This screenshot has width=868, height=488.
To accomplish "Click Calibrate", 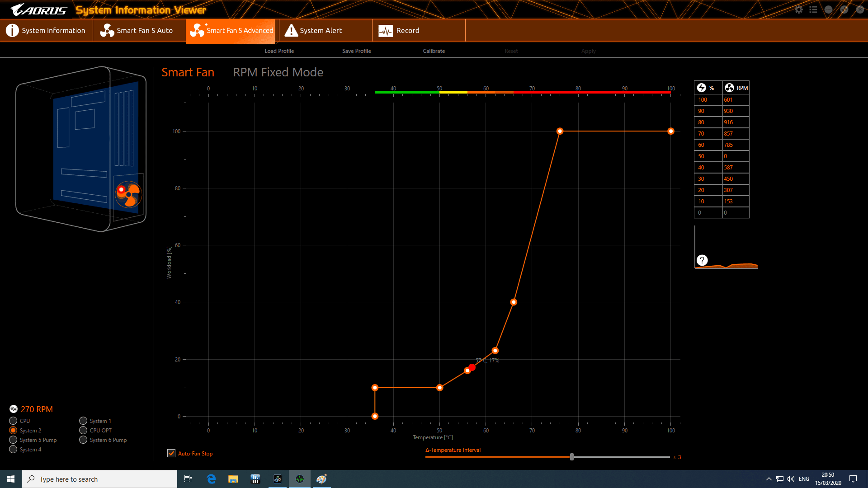I will [434, 51].
